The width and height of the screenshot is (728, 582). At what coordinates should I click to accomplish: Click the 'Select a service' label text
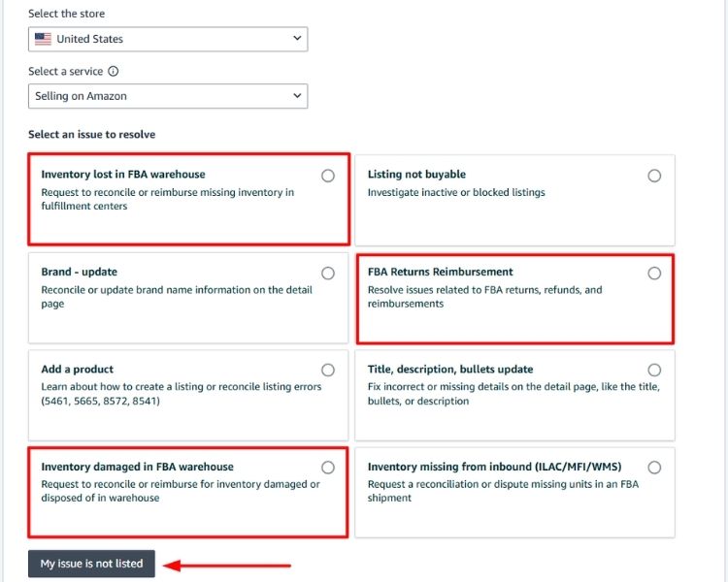pos(65,71)
